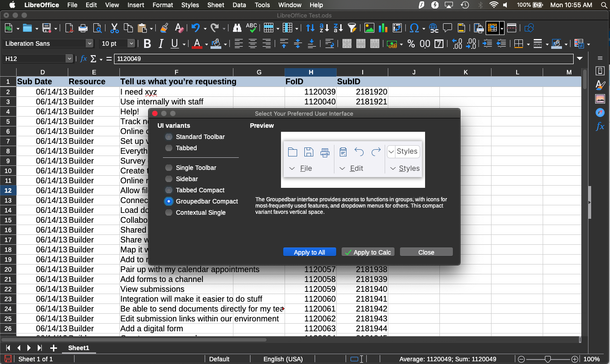Open the Name Box dropdown showing H12

69,59
